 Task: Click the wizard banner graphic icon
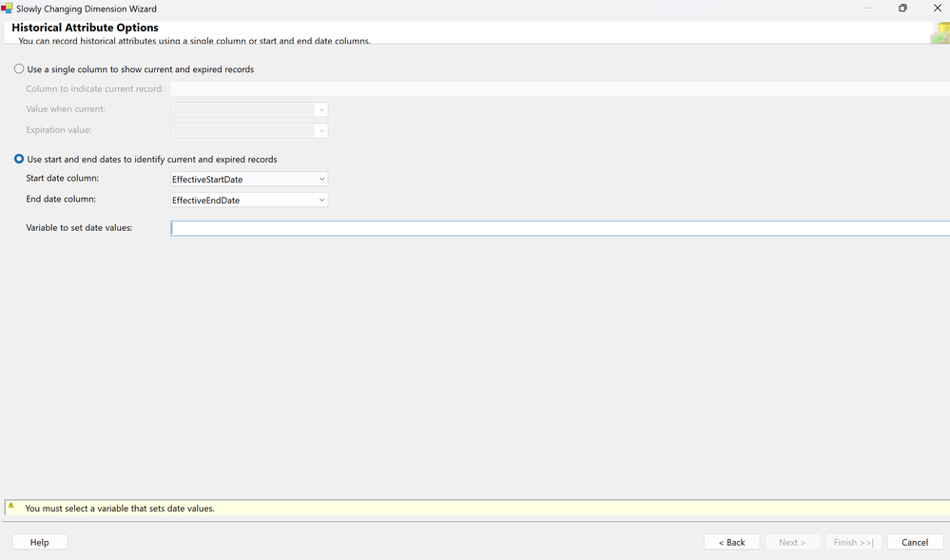[x=940, y=32]
